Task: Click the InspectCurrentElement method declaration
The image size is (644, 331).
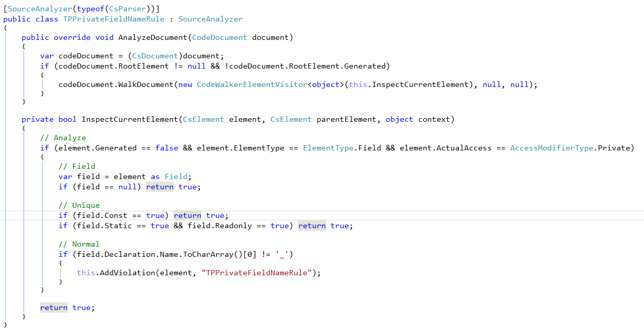Action: pos(130,119)
